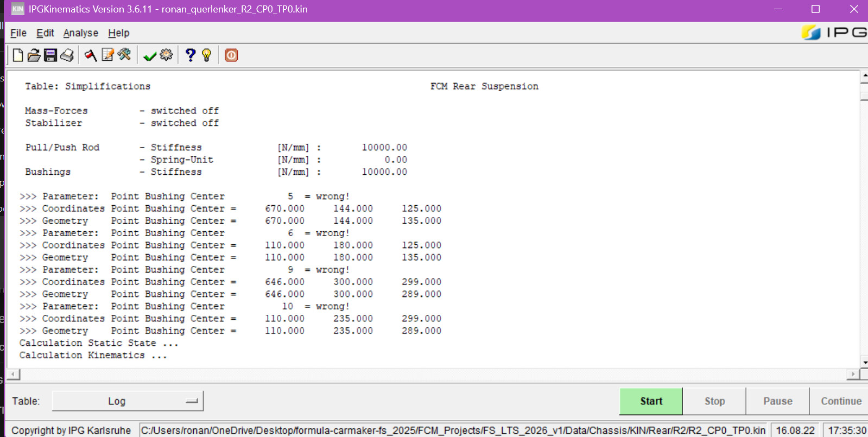Save using the floppy disk icon

tap(50, 55)
